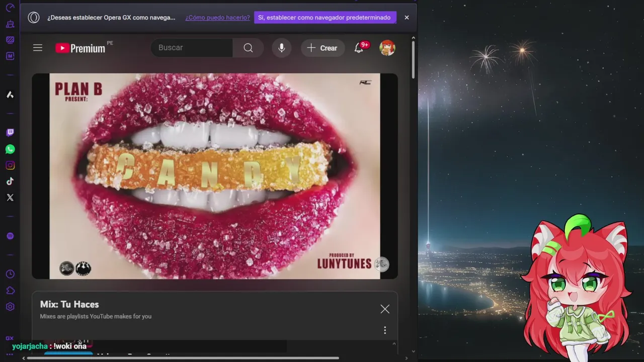This screenshot has height=362, width=644.
Task: Click 'Mixes are playlists YouTube makes for you'
Action: coord(96,316)
